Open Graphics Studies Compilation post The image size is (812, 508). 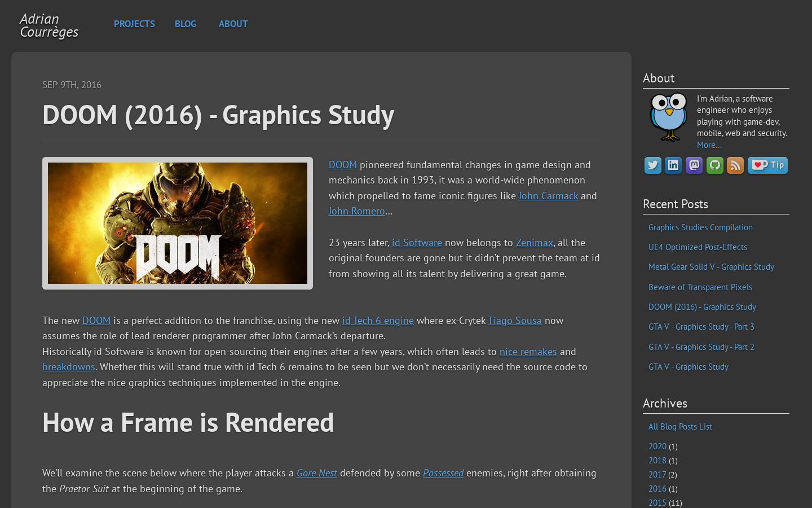700,227
